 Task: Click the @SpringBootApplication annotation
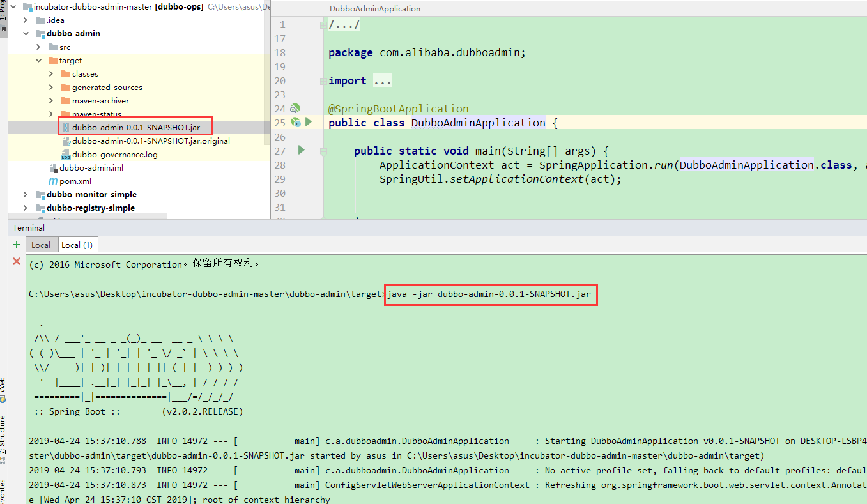(399, 109)
